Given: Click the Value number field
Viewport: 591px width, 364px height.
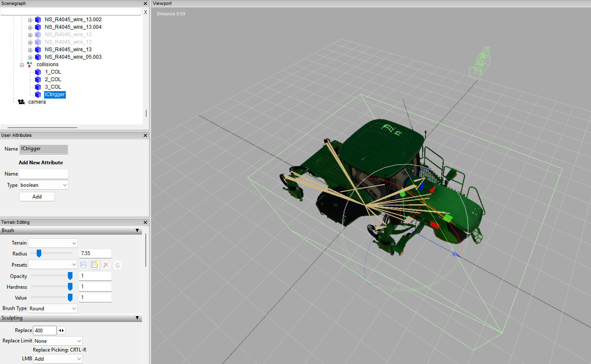Looking at the screenshot, I should pos(95,297).
